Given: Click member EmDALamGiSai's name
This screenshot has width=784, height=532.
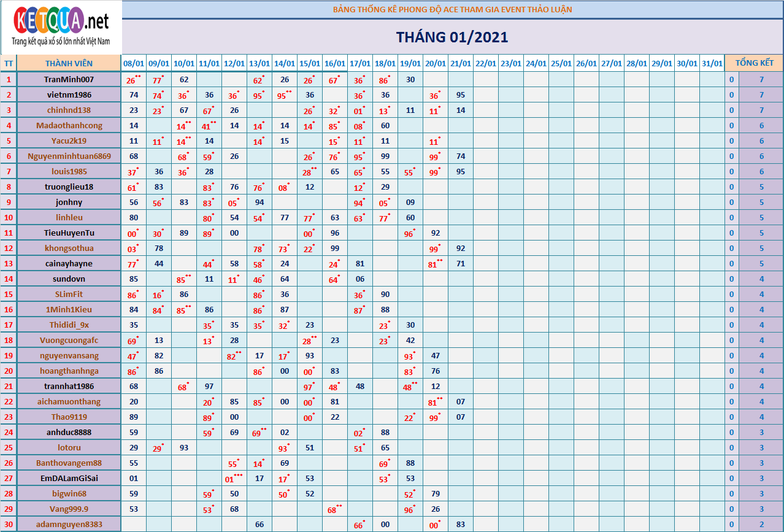Looking at the screenshot, I should coord(69,478).
